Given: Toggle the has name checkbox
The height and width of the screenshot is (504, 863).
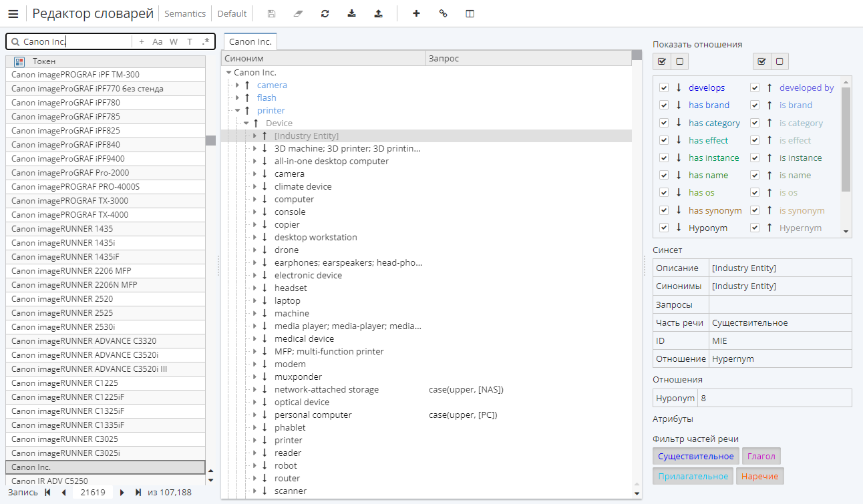Looking at the screenshot, I should coord(664,175).
